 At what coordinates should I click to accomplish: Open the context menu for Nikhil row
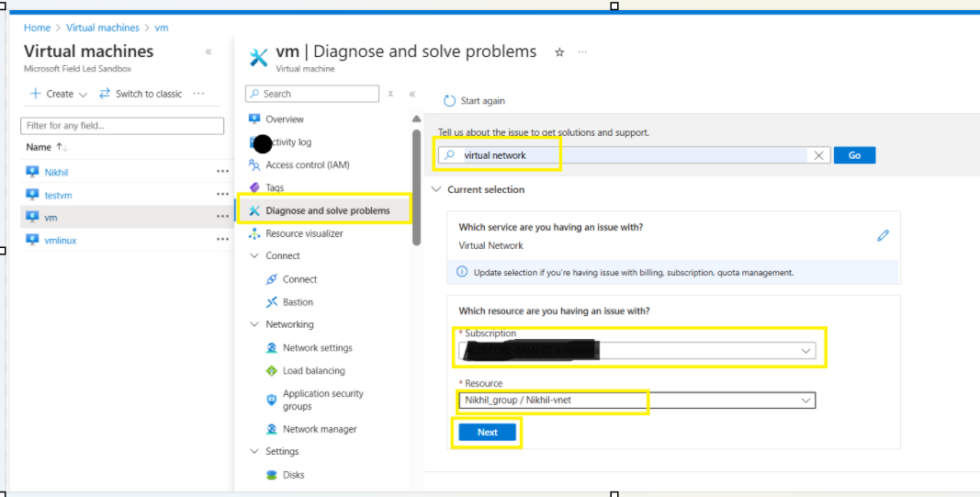[x=222, y=171]
